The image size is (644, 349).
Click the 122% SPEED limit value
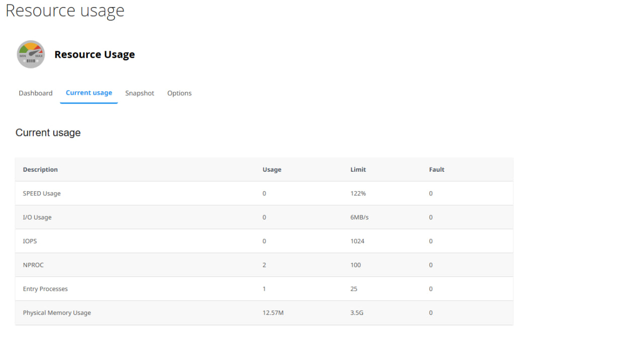tap(358, 193)
